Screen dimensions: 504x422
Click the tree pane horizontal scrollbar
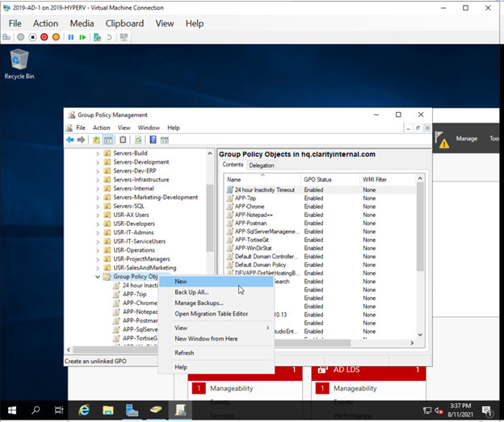pos(115,349)
